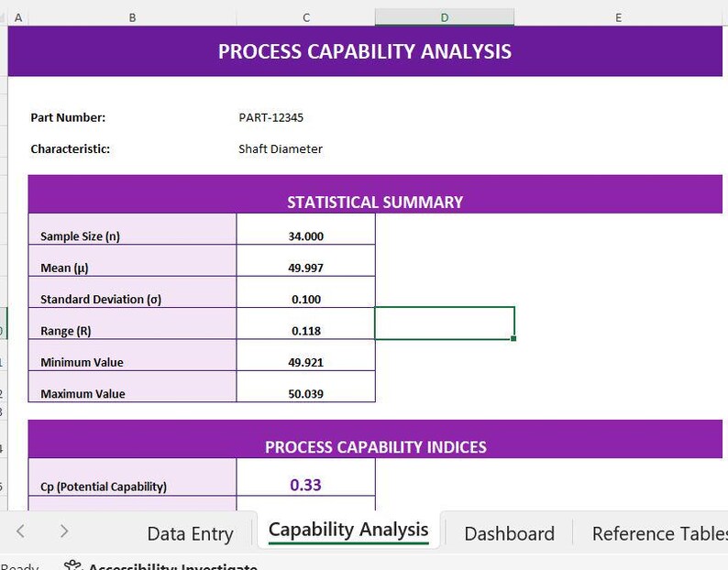This screenshot has width=728, height=570.
Task: Select the sample size value 34.000
Action: 306,229
